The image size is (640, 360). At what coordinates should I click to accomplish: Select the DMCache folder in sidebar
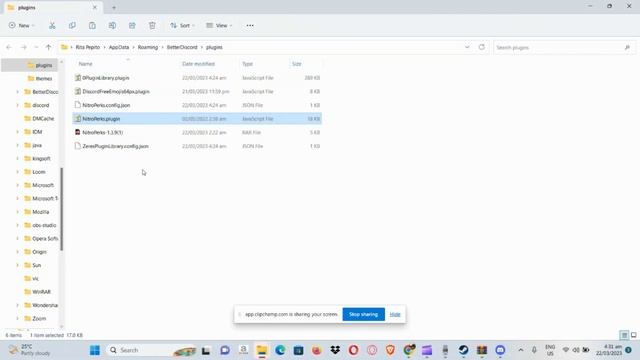[39, 118]
